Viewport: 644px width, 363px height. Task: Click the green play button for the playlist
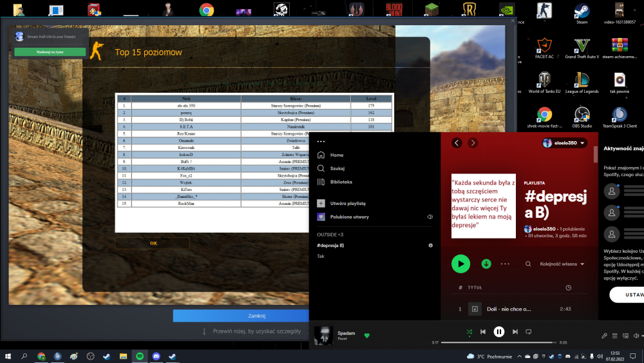[x=460, y=264]
